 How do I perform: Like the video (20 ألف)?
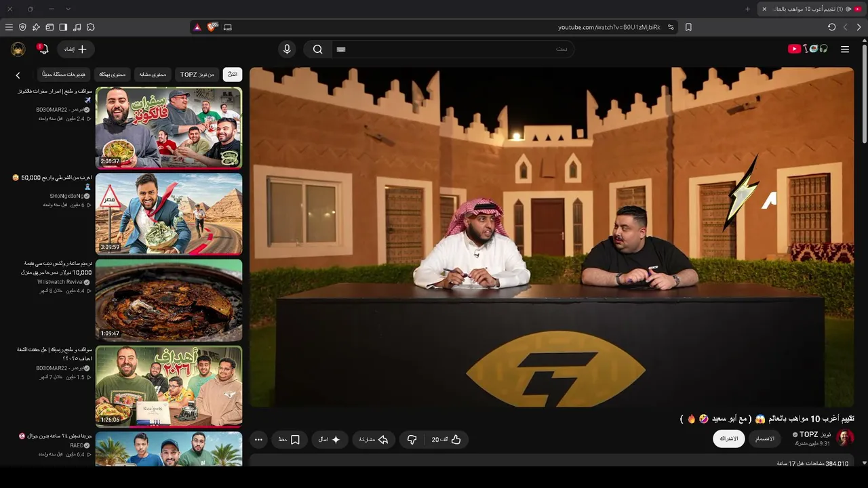[446, 440]
